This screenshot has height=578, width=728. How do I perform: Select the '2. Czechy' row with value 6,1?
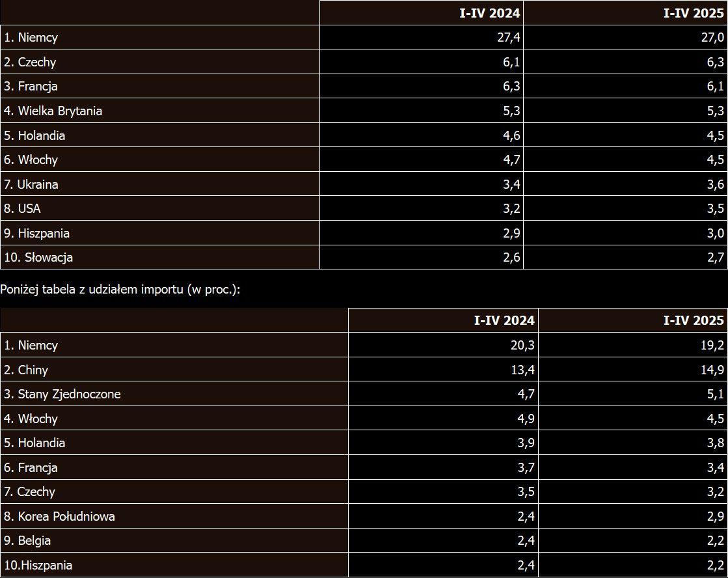pos(29,62)
